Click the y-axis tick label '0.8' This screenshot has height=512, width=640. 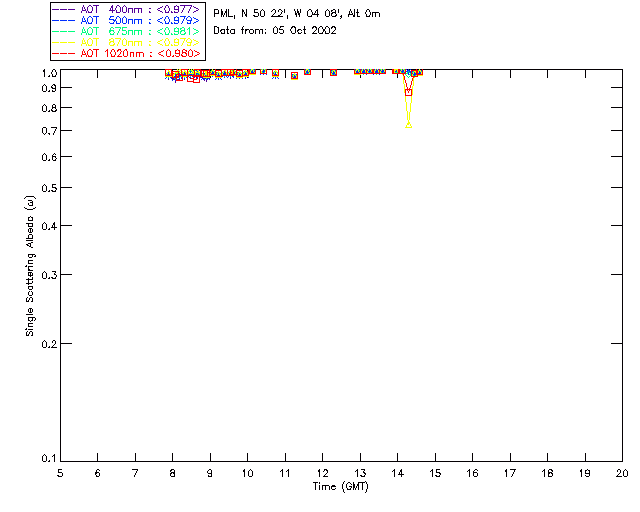click(x=49, y=108)
